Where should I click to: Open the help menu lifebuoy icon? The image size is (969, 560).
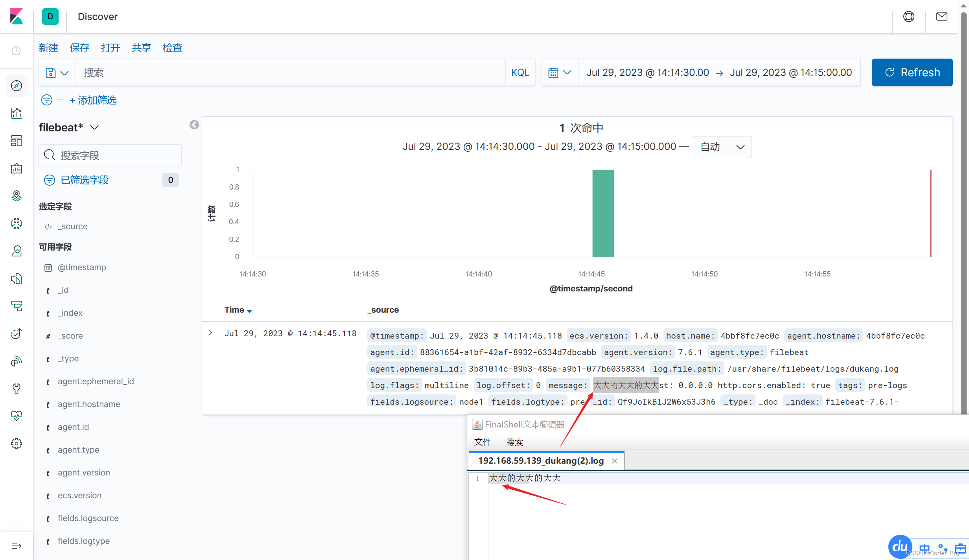(x=909, y=17)
